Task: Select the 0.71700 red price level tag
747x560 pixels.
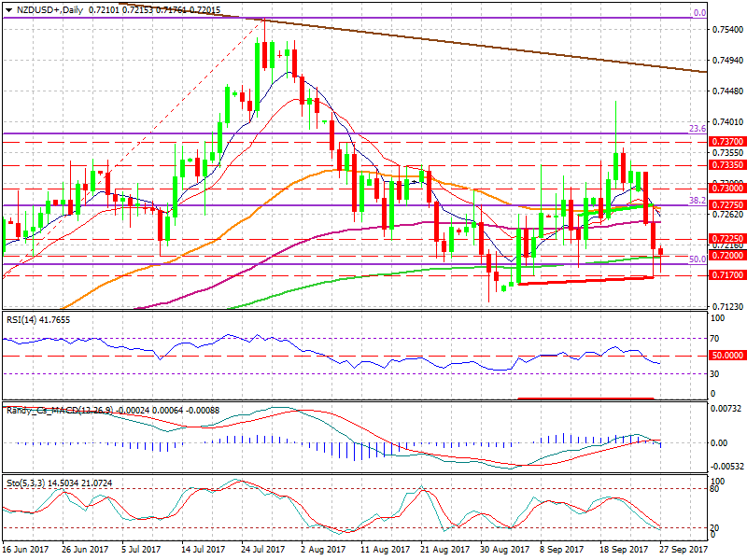Action: click(x=726, y=275)
